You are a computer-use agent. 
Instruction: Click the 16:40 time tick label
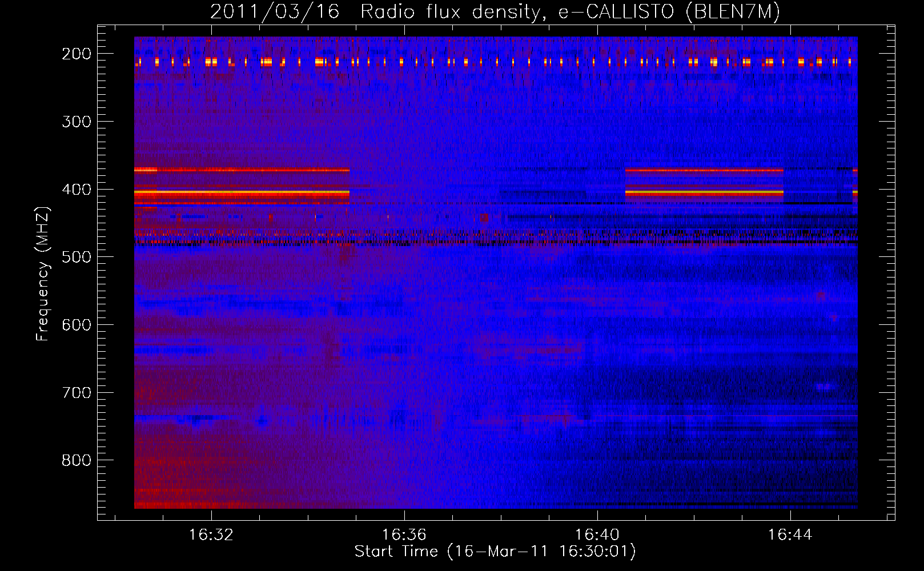point(597,535)
